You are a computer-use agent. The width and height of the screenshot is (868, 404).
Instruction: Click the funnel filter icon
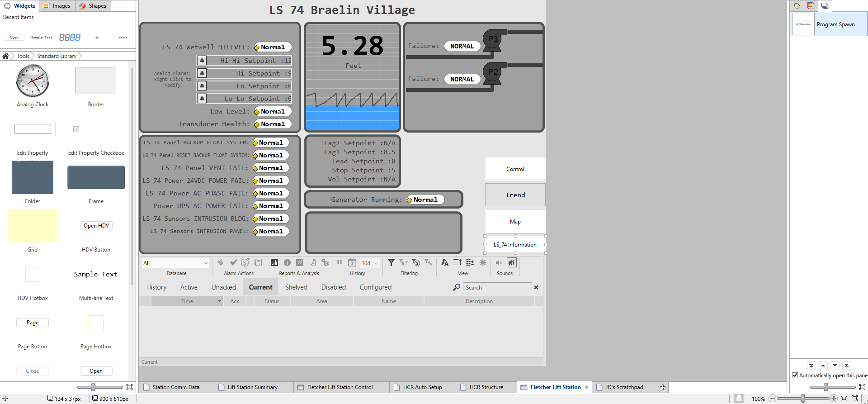tap(391, 263)
